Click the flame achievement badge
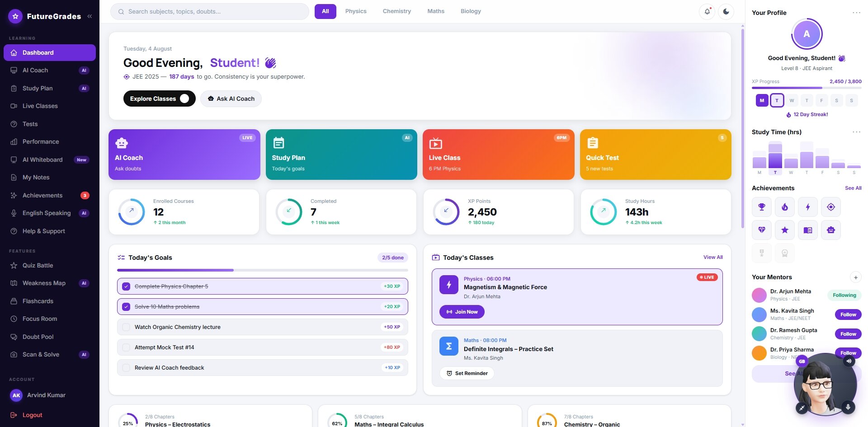This screenshot has width=868, height=427. [x=785, y=207]
